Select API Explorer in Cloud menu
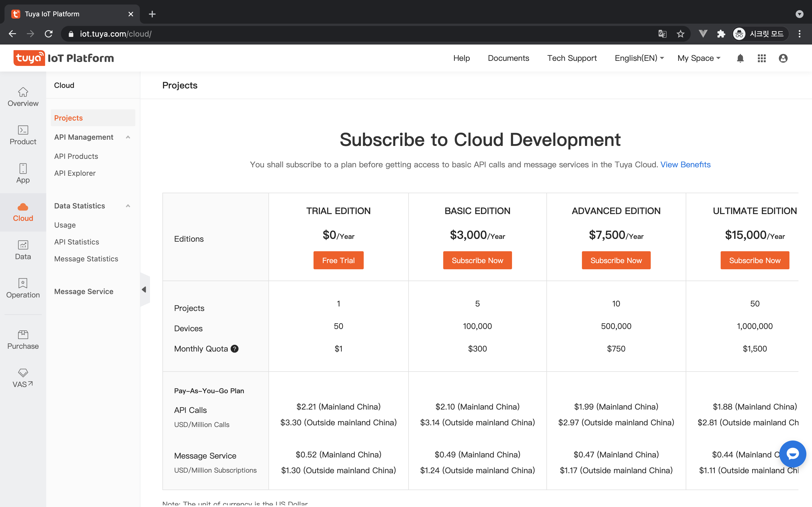Image resolution: width=812 pixels, height=507 pixels. point(75,173)
